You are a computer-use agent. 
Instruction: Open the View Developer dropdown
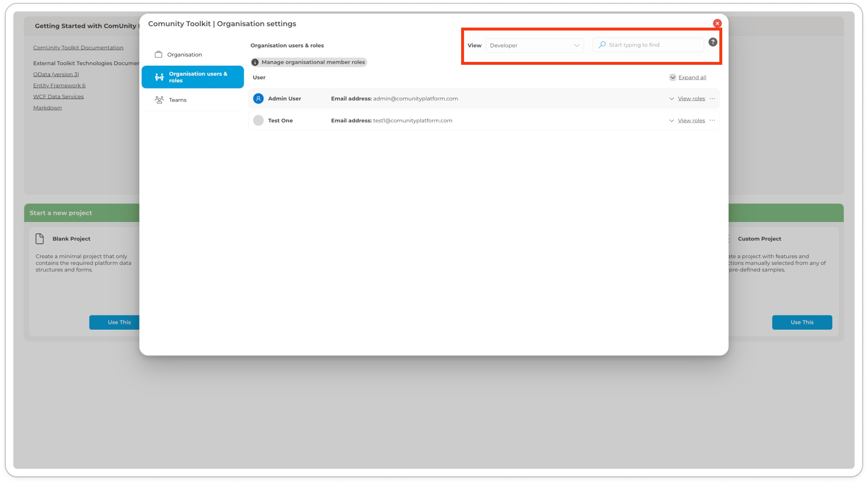534,45
